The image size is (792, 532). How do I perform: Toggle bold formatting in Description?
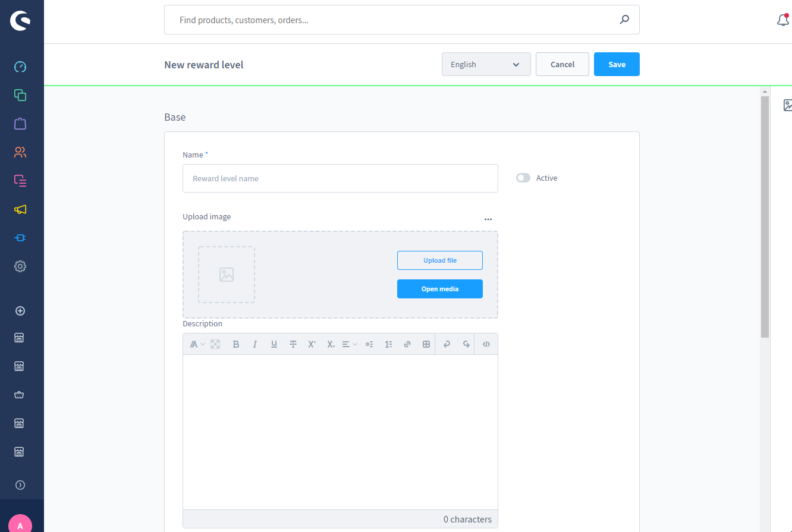click(236, 344)
